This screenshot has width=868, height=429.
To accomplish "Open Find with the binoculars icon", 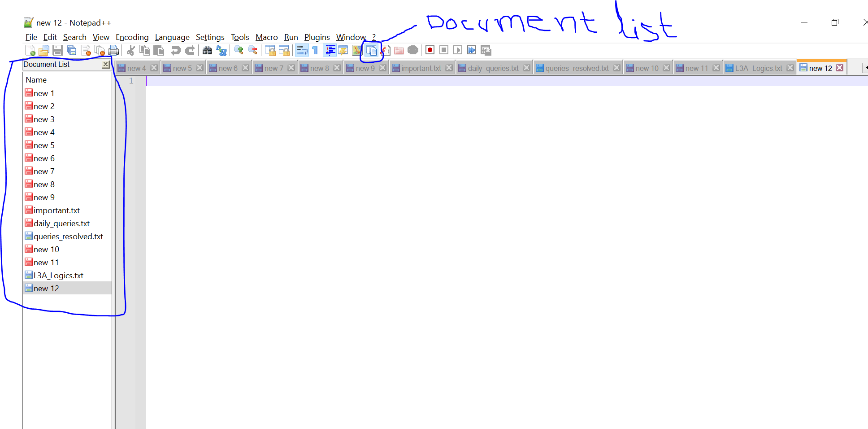I will 207,50.
